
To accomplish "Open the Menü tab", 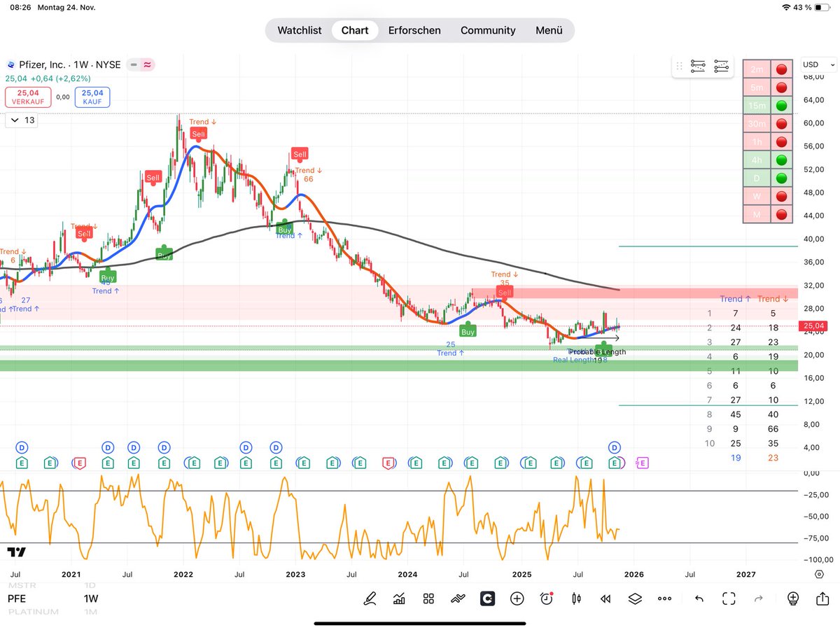I will pyautogui.click(x=549, y=30).
